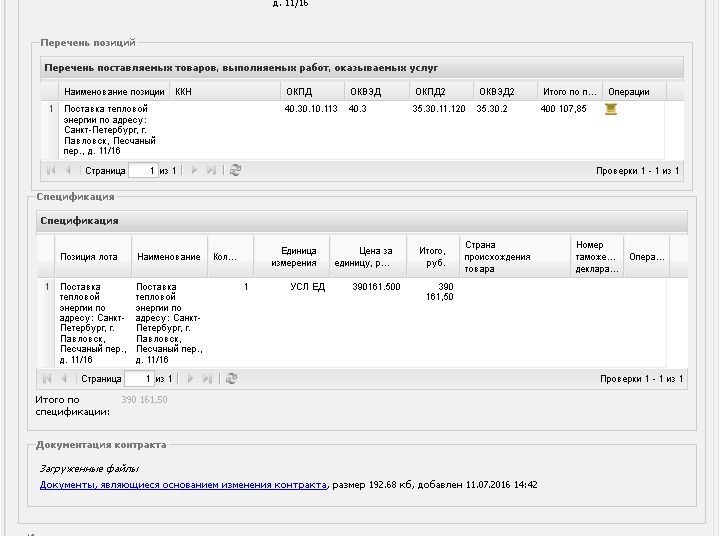This screenshot has width=728, height=536.
Task: Click the Позиция лота column header
Action: pos(93,256)
